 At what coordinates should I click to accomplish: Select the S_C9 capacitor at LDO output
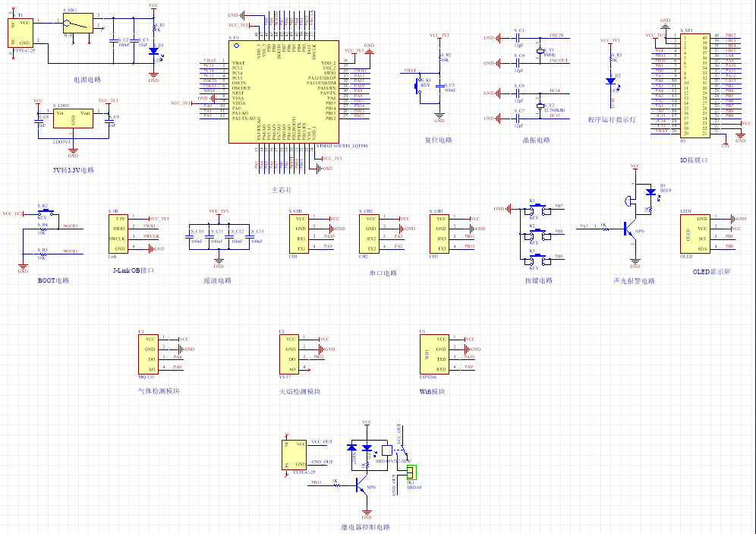tap(108, 121)
